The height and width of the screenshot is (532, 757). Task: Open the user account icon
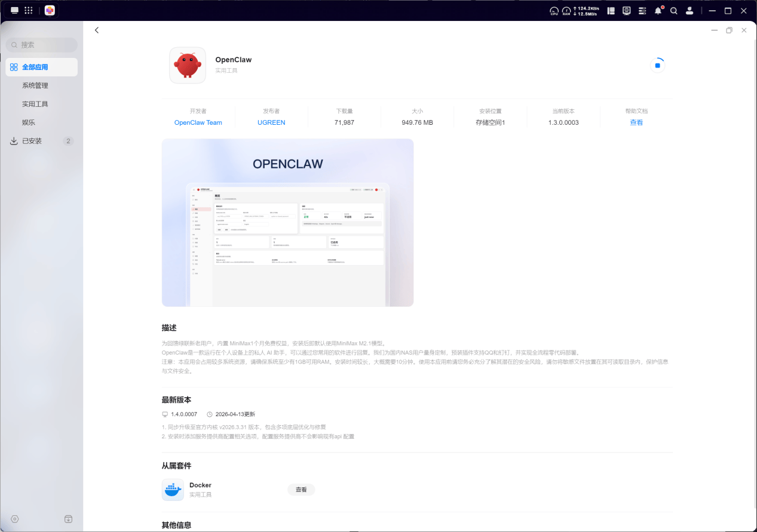click(x=689, y=11)
